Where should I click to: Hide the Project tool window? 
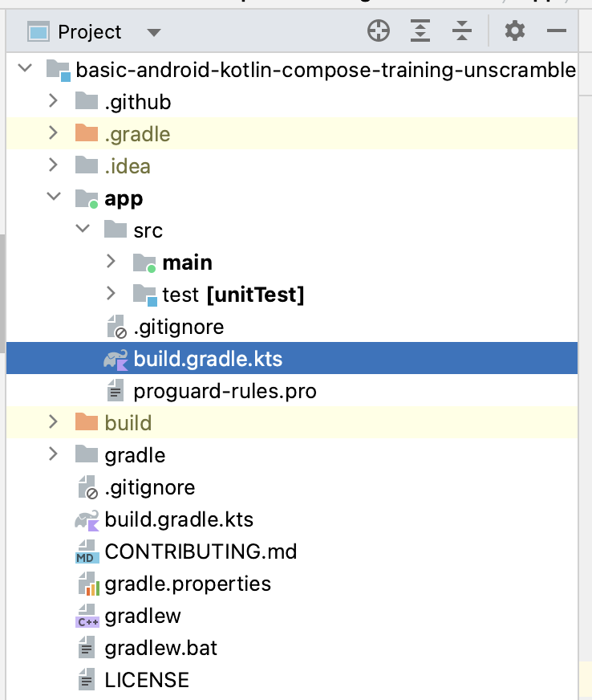(x=557, y=32)
